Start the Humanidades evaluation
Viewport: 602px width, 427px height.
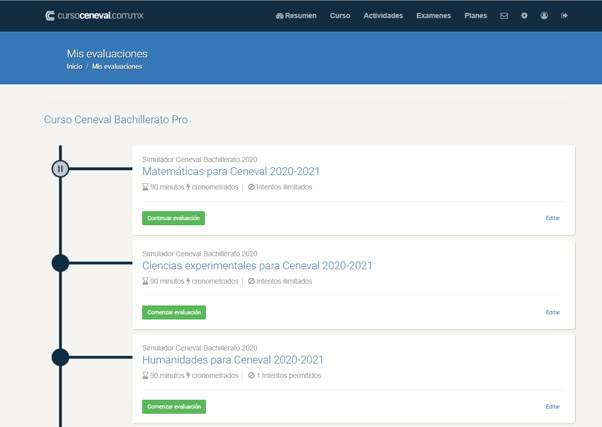174,406
